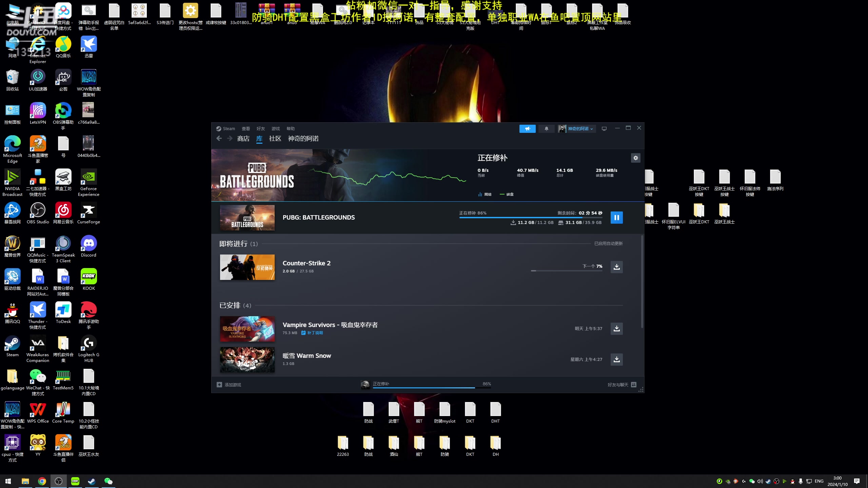The height and width of the screenshot is (488, 868).
Task: Switch Steam to Big Picture mode
Action: coord(604,129)
